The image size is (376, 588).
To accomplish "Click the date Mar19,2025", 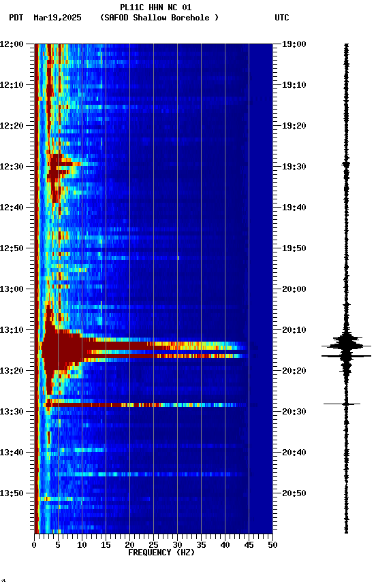I will tap(57, 18).
